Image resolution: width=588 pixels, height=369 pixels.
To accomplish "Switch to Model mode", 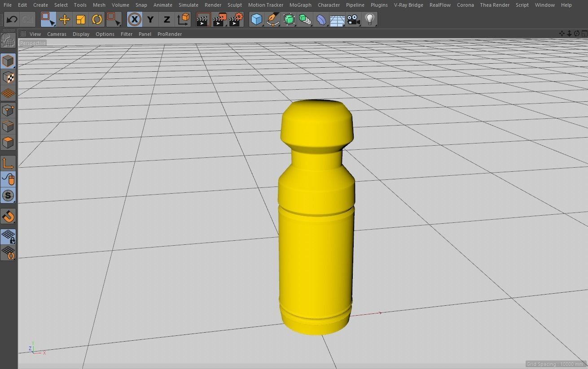I will click(x=8, y=61).
